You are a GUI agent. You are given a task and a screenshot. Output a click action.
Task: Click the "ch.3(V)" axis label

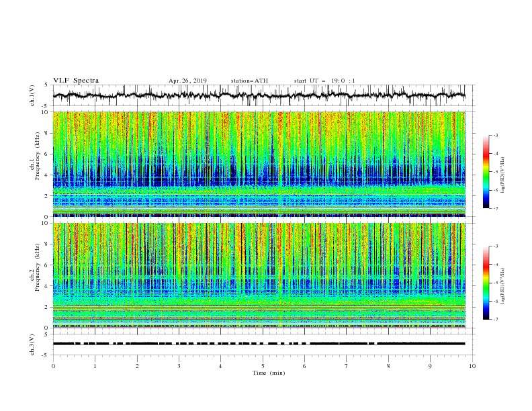32,345
